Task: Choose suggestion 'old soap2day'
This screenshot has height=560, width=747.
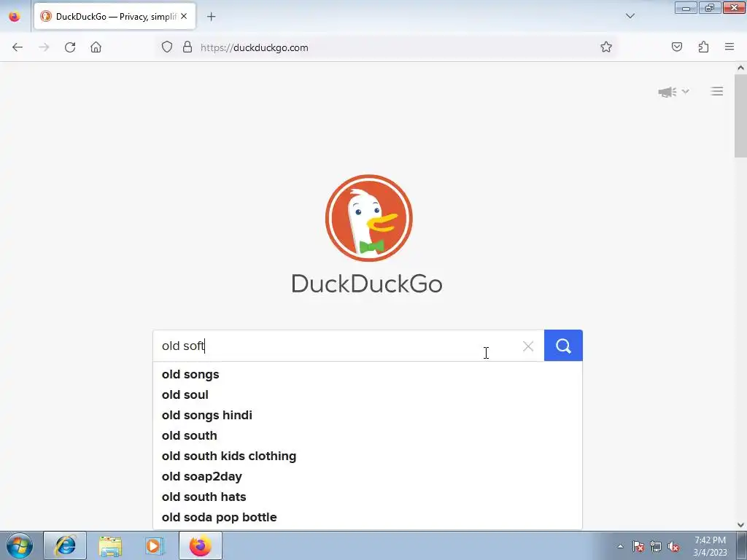Action: pyautogui.click(x=368, y=477)
